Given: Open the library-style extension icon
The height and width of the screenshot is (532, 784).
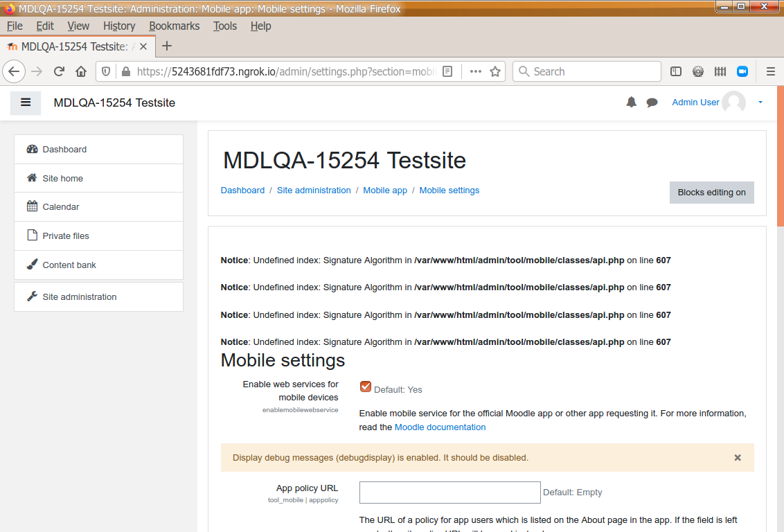Looking at the screenshot, I should (720, 71).
